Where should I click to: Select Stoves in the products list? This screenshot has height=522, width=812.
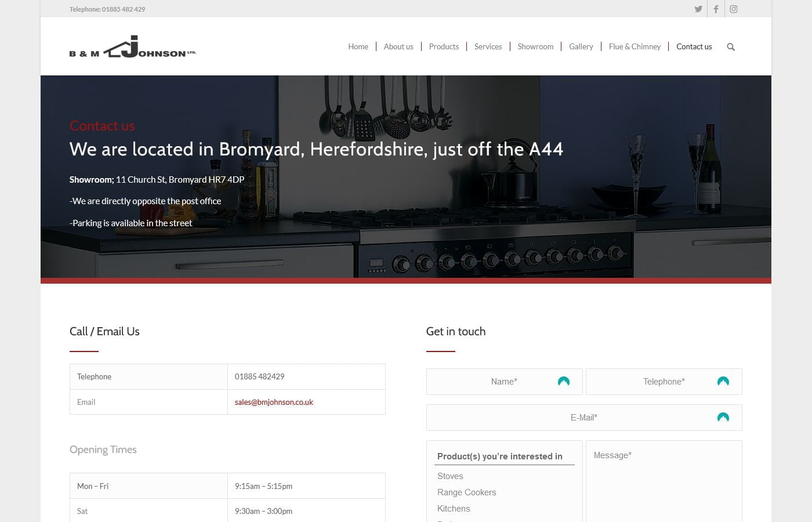click(x=450, y=476)
